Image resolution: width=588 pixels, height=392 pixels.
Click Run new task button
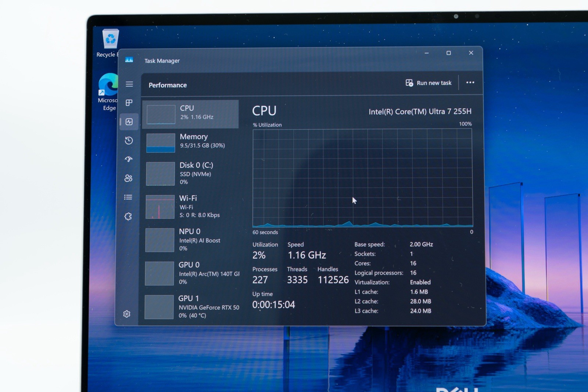coord(429,83)
